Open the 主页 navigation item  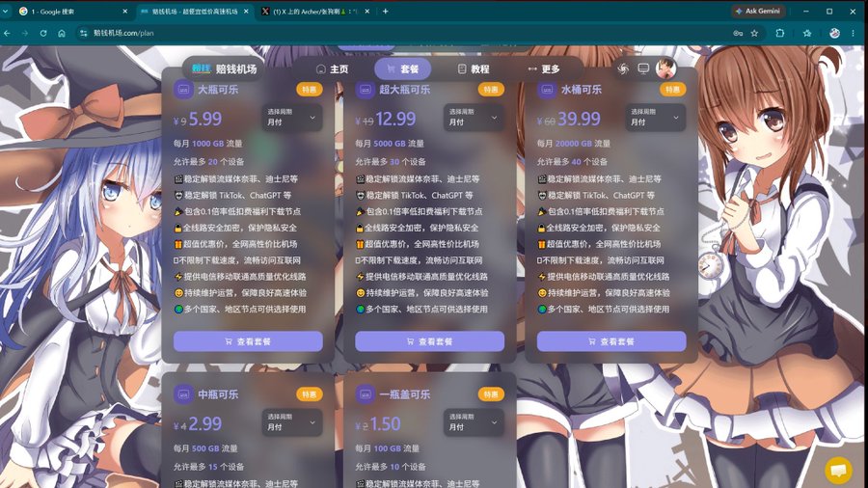[332, 69]
